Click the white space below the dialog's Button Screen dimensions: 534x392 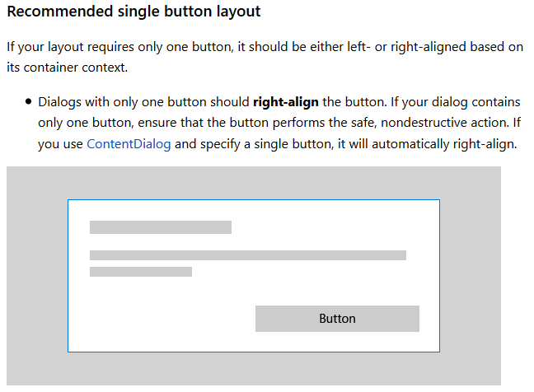337,342
